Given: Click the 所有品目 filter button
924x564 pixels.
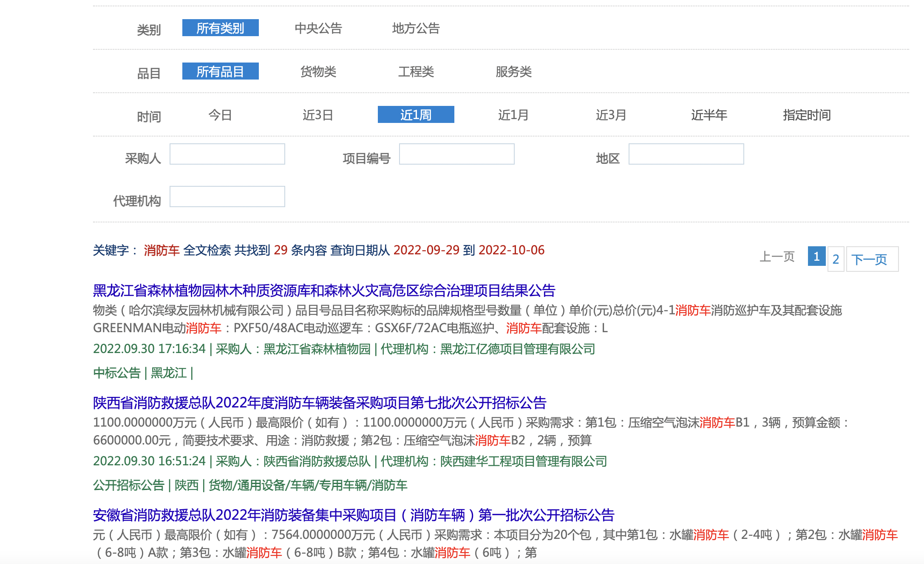Looking at the screenshot, I should pyautogui.click(x=220, y=71).
